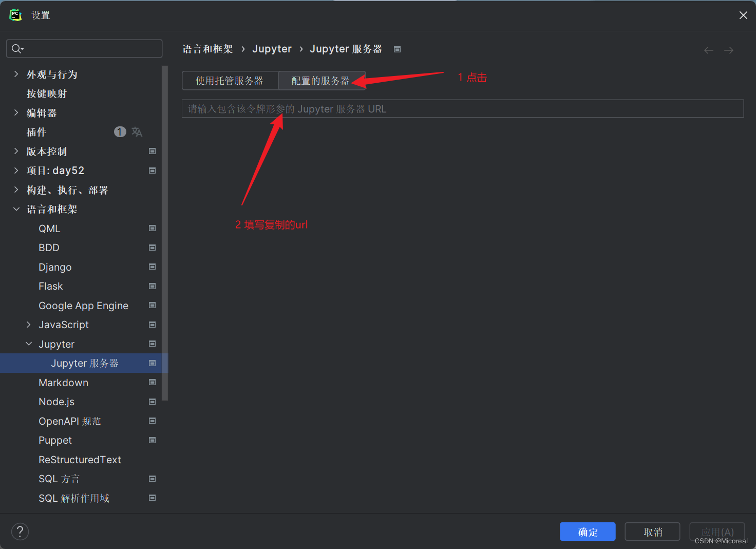Click project-level icon beside Google App Engine
756x549 pixels.
tap(152, 305)
